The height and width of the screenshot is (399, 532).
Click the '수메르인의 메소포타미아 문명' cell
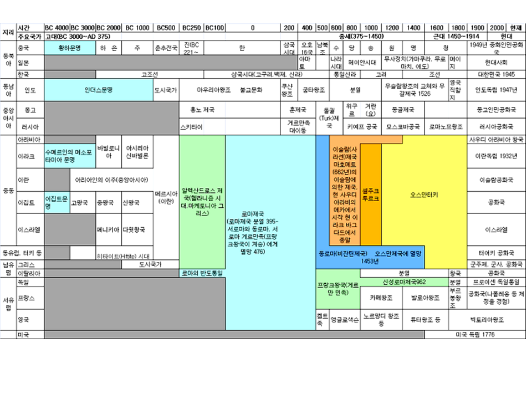(x=70, y=156)
